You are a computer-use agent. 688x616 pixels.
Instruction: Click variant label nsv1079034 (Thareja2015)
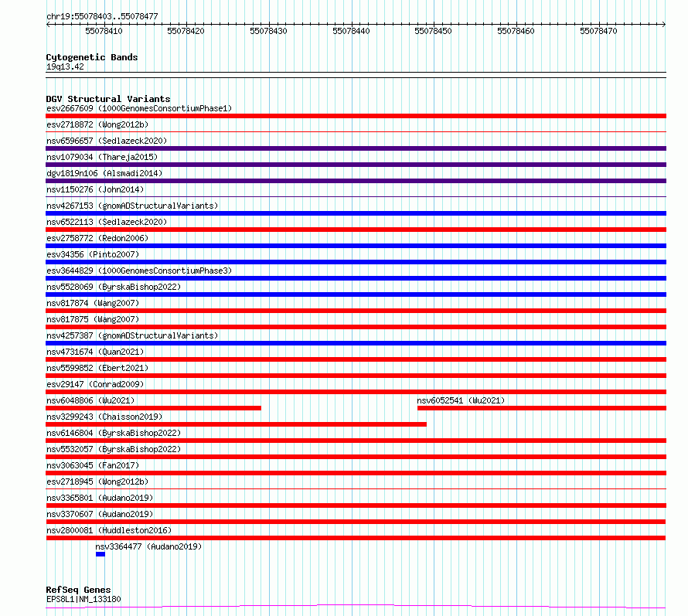(102, 157)
